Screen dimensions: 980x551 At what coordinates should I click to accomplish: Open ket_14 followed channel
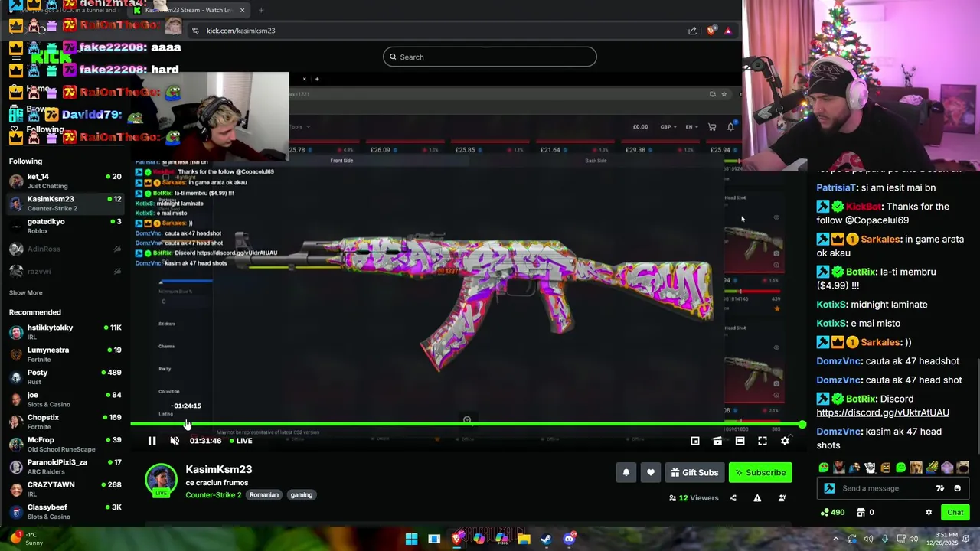tap(65, 181)
